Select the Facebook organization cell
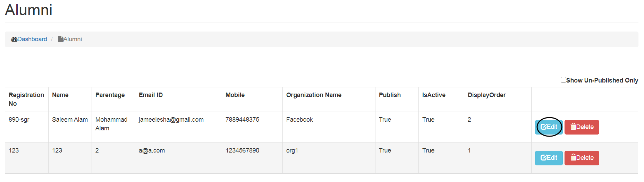The height and width of the screenshot is (182, 644). pyautogui.click(x=299, y=120)
